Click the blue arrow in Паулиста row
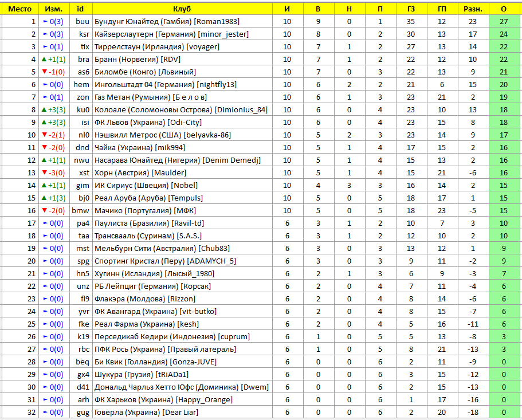 (x=46, y=223)
